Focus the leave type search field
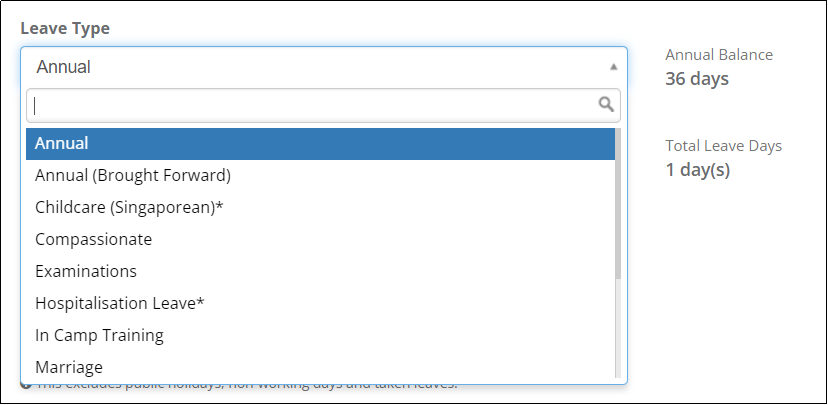This screenshot has height=405, width=828. tap(323, 106)
